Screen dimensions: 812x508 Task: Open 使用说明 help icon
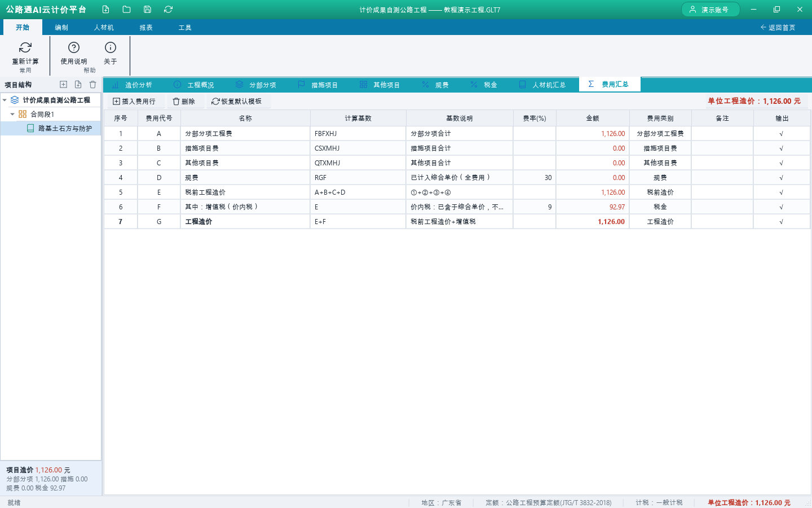(74, 47)
